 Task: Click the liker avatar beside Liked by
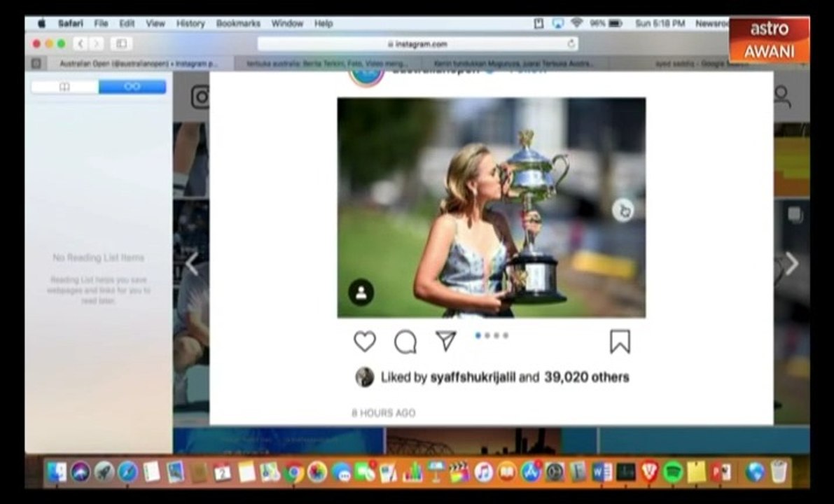[364, 377]
